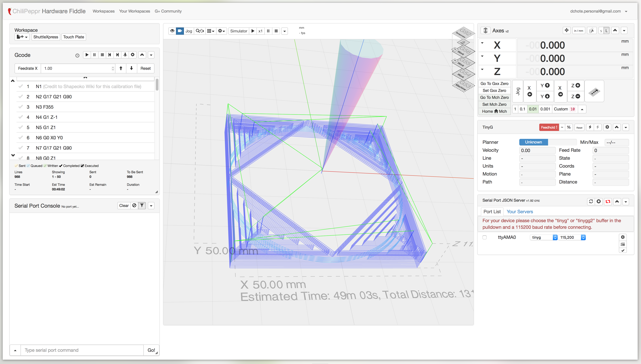
Task: Start the Simulator play button
Action: (x=253, y=31)
